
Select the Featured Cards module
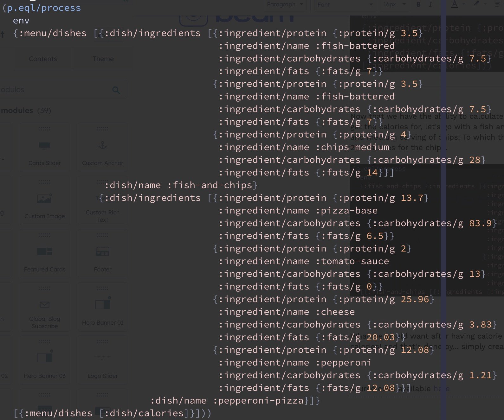click(x=45, y=254)
